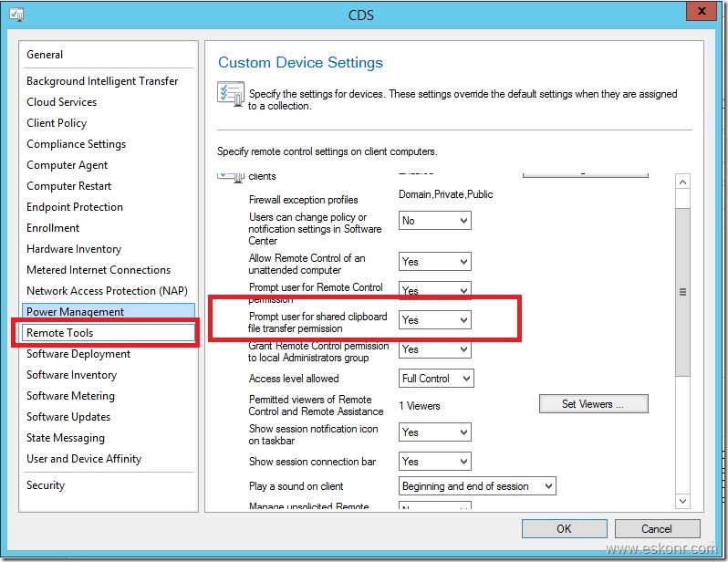Confirm settings with the OK button
Viewport: 728px width, 562px height.
point(564,528)
